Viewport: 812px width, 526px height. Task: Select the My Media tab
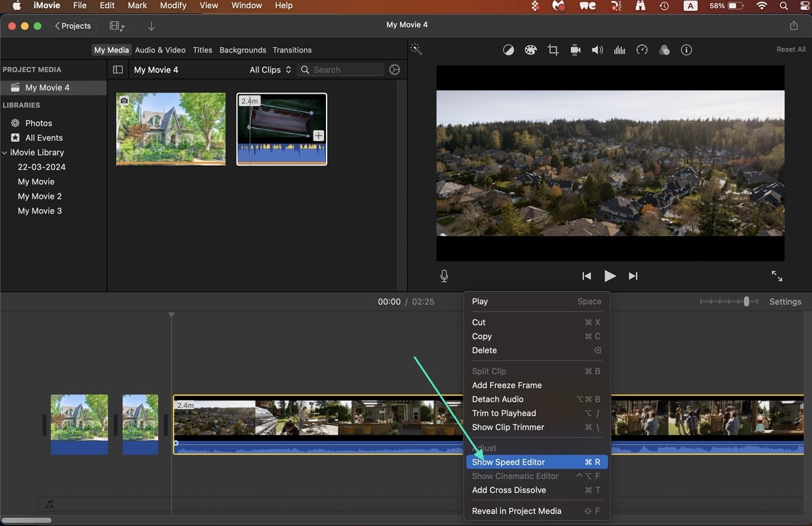point(112,50)
